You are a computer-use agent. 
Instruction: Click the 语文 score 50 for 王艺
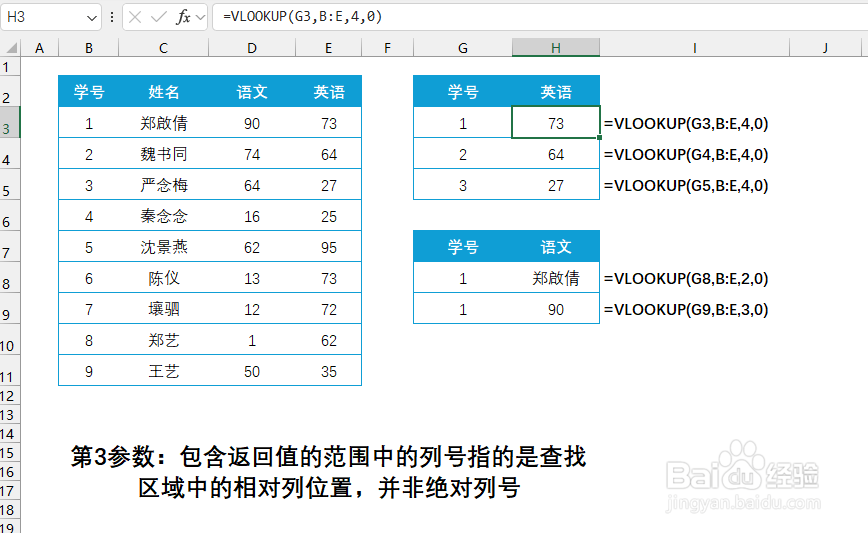(252, 371)
